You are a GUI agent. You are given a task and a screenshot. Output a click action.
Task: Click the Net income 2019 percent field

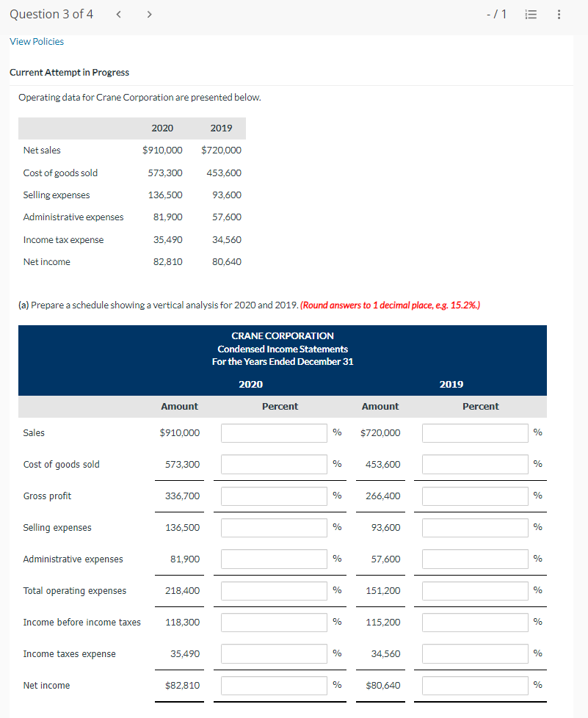[x=475, y=685]
